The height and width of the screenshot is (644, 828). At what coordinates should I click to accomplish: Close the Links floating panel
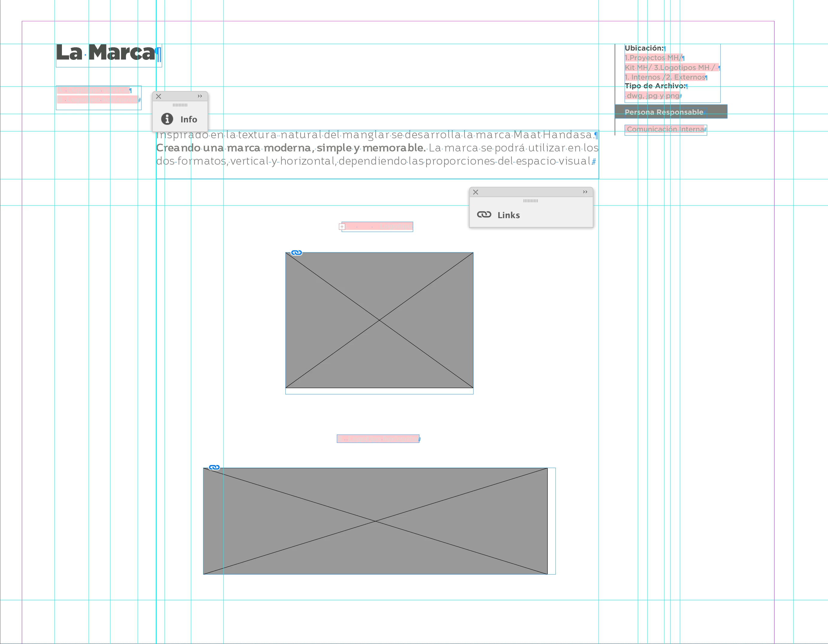tap(475, 192)
